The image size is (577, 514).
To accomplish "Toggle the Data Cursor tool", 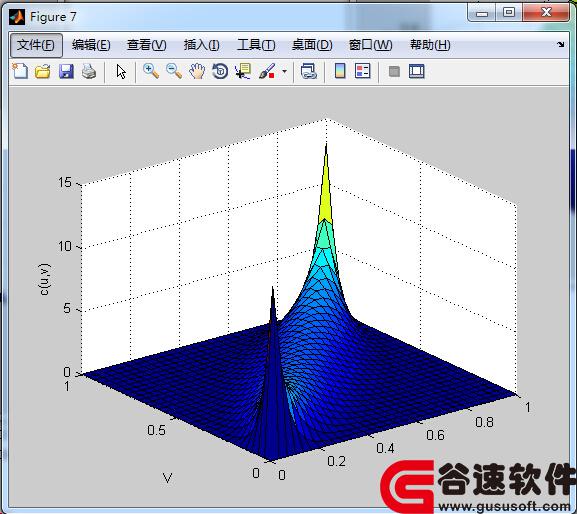I will pos(243,71).
